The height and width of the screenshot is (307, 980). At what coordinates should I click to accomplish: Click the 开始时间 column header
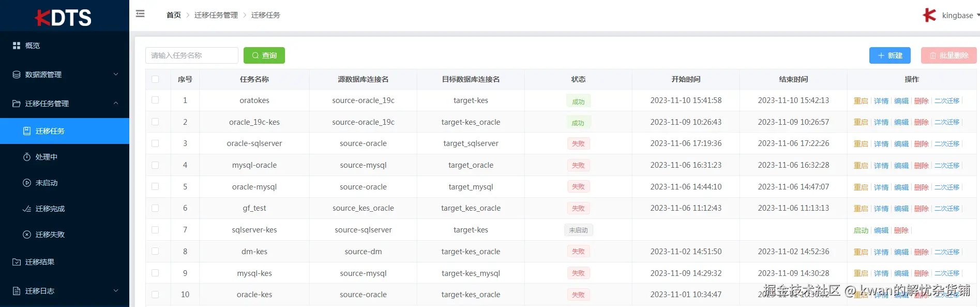click(686, 79)
